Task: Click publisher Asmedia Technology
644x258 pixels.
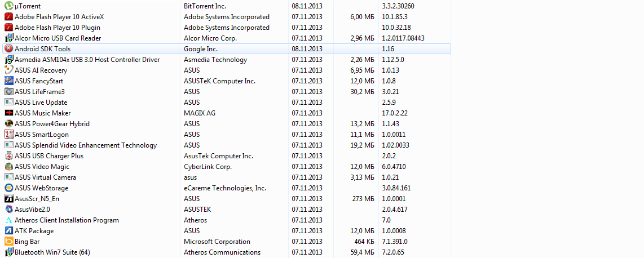Action: tap(215, 60)
